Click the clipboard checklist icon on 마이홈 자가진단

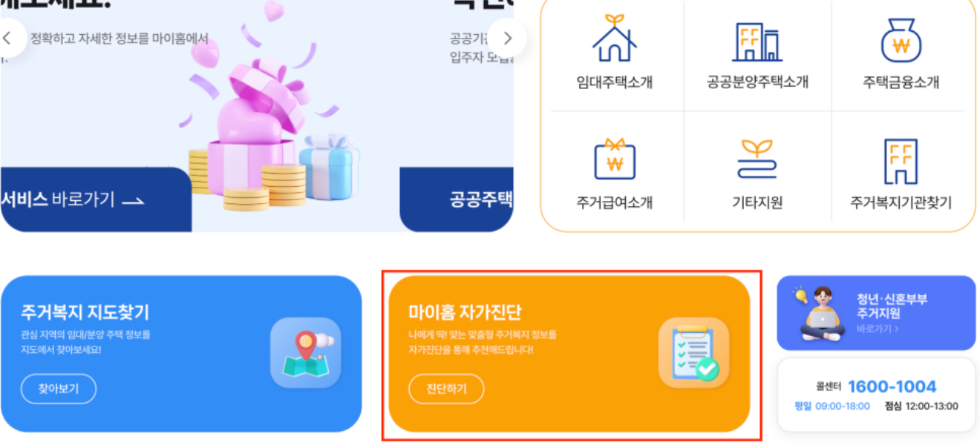(x=693, y=353)
